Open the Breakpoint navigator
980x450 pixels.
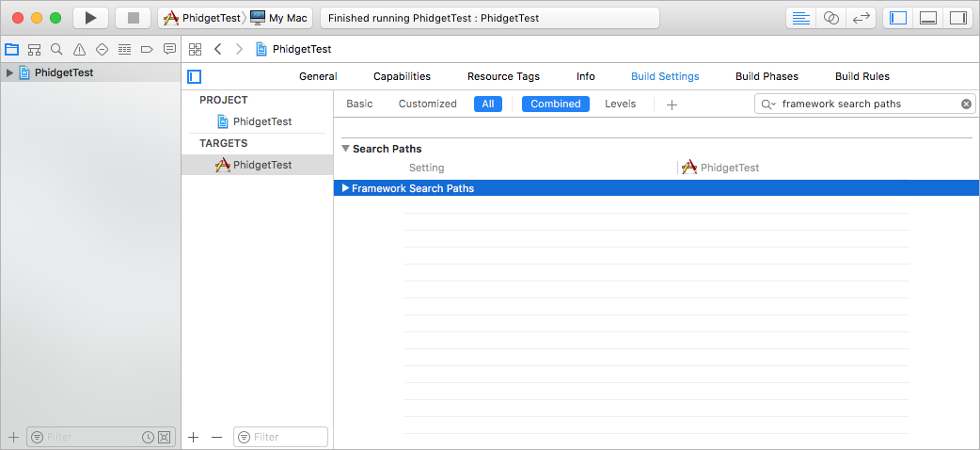coord(147,50)
